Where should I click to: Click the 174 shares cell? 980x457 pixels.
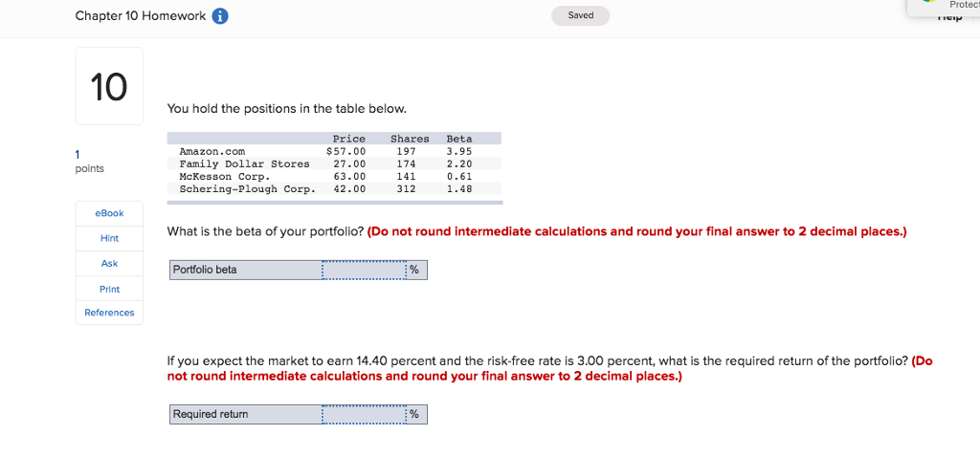pos(406,163)
